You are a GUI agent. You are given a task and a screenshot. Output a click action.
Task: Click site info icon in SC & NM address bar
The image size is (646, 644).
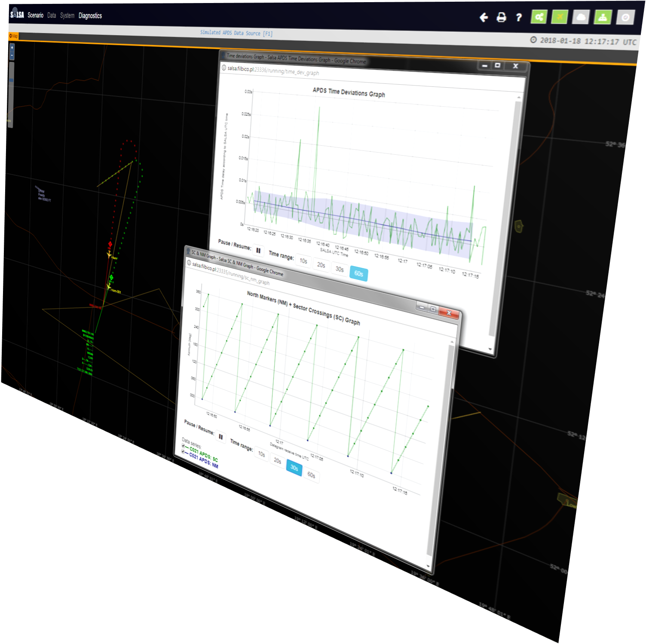point(189,263)
